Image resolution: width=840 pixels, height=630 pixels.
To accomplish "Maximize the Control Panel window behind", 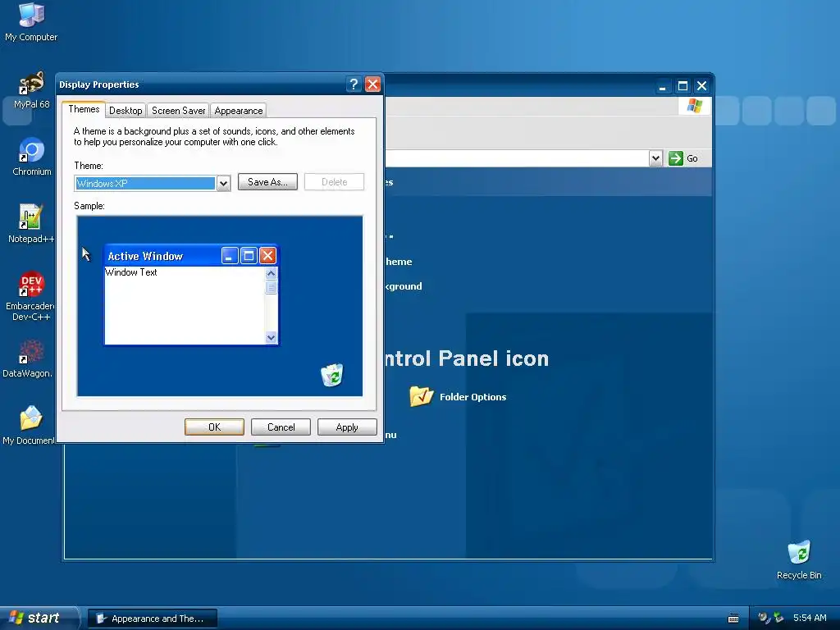I will pos(682,85).
